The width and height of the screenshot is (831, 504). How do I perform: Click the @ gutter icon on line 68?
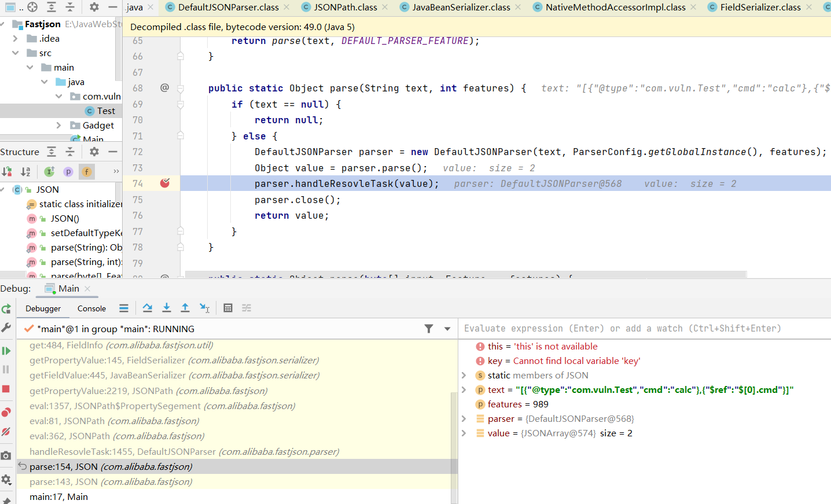pos(164,87)
